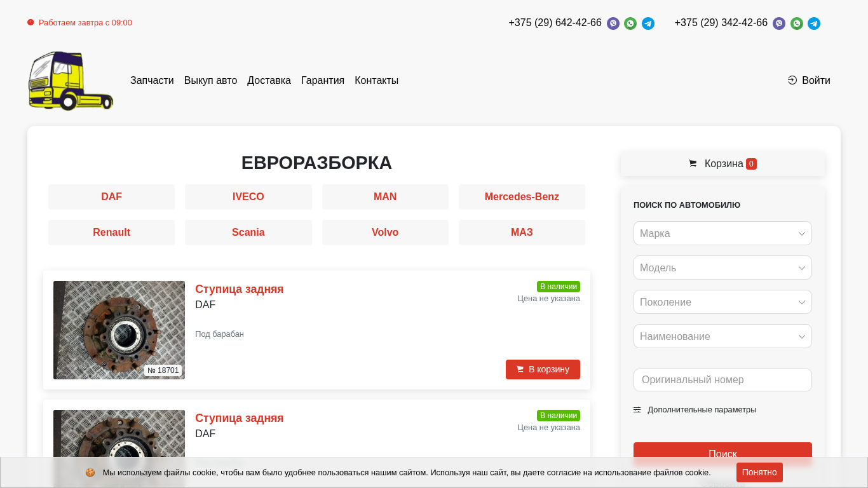Screen dimensions: 868x488
Task: Click Работаем завтра с 09:00 text
Action: pyautogui.click(x=85, y=23)
